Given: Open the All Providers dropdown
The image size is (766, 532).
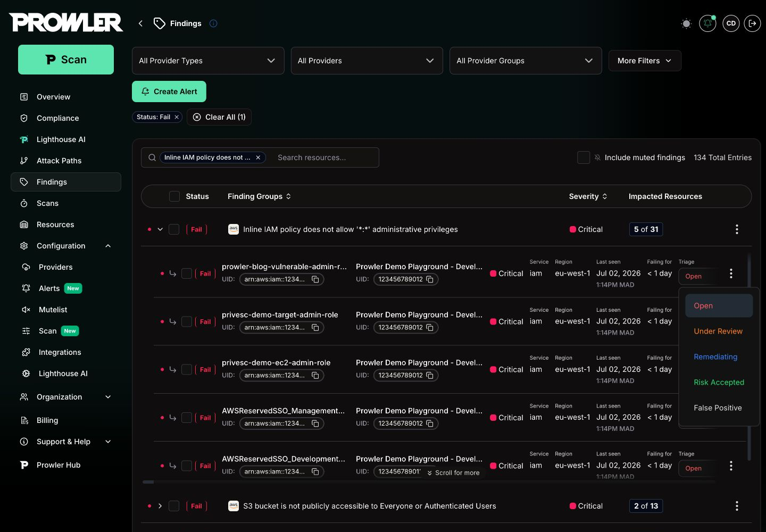Looking at the screenshot, I should (367, 61).
